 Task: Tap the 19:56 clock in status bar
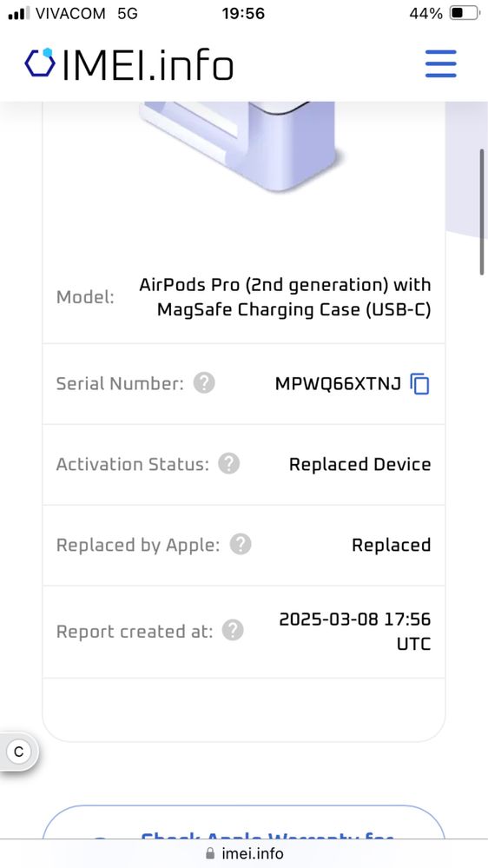click(243, 13)
